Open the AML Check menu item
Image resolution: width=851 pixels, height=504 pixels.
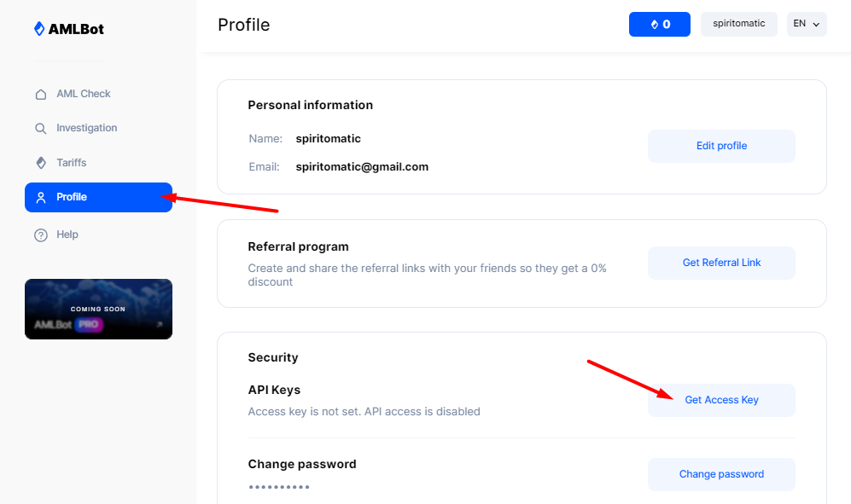click(x=84, y=94)
